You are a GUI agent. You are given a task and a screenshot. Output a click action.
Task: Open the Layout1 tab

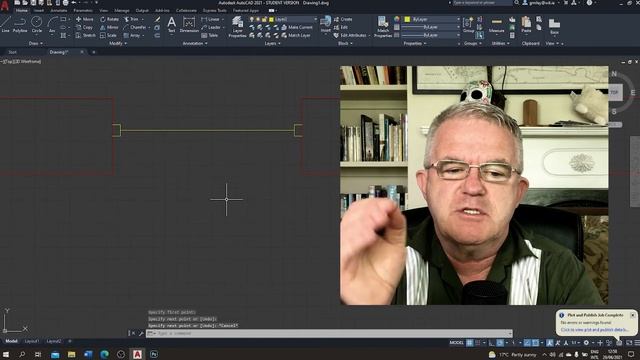click(32, 341)
